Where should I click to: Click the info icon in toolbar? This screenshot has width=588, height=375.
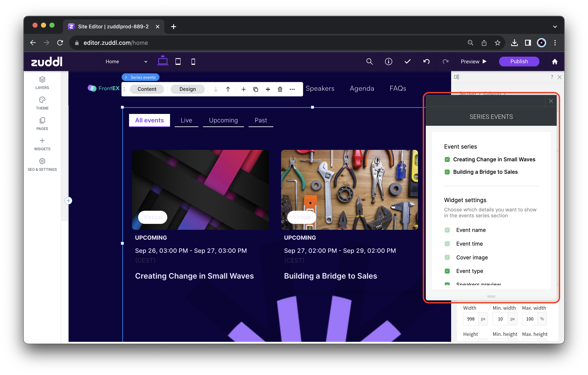[389, 61]
